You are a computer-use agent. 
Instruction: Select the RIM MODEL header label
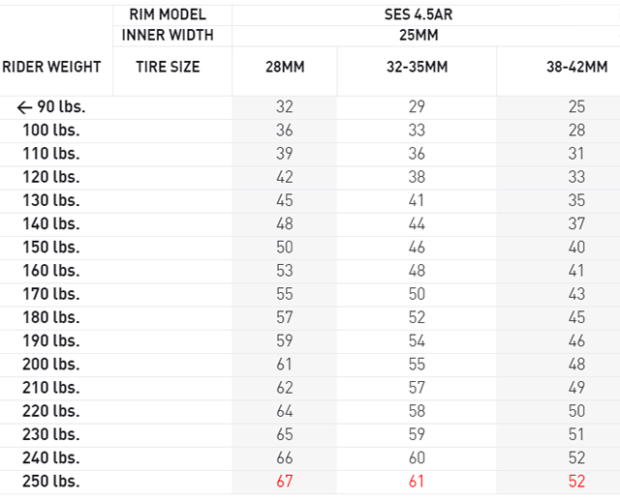(168, 15)
